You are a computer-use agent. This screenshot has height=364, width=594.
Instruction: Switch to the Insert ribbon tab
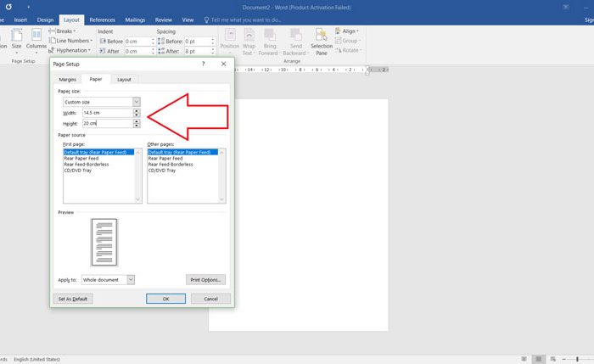coord(20,20)
